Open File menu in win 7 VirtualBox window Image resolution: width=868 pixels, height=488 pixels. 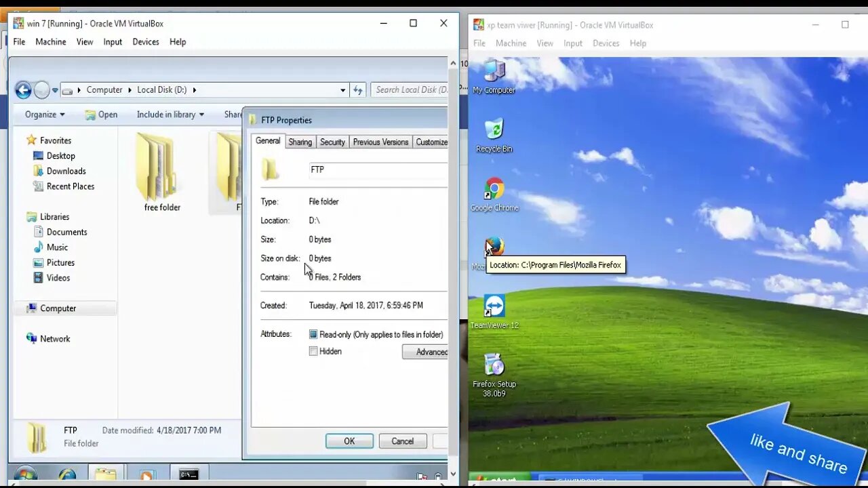click(x=19, y=42)
